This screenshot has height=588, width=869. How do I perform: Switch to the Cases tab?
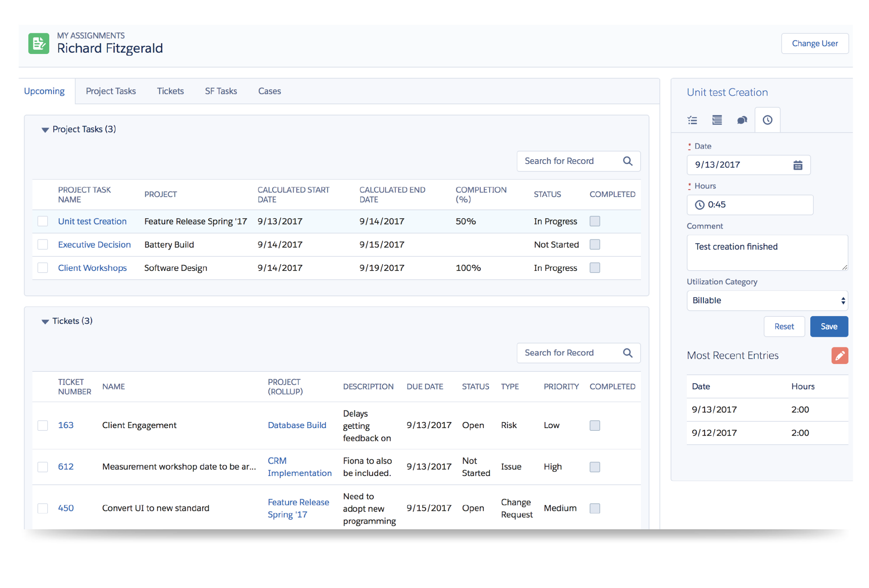tap(269, 91)
